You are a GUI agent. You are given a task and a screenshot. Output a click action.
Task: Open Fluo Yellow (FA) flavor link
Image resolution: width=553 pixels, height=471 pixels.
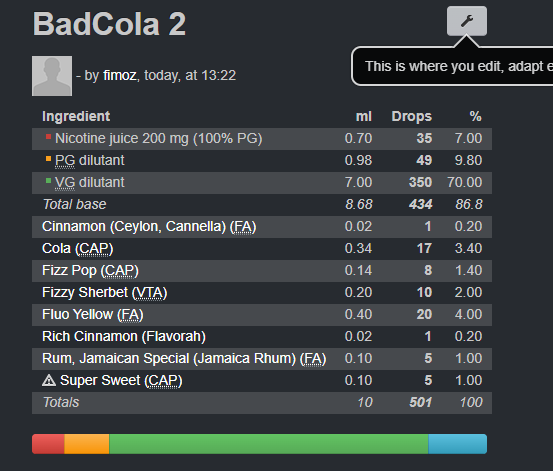click(93, 314)
